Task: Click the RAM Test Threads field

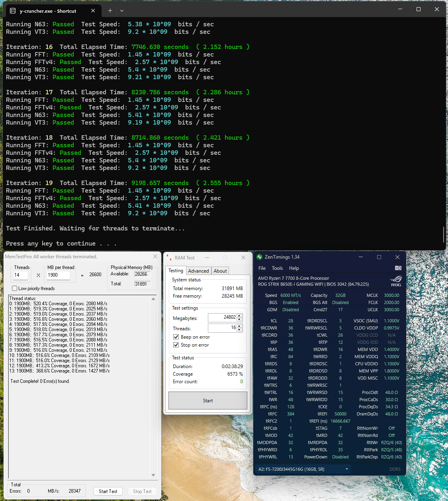Action: point(223,328)
